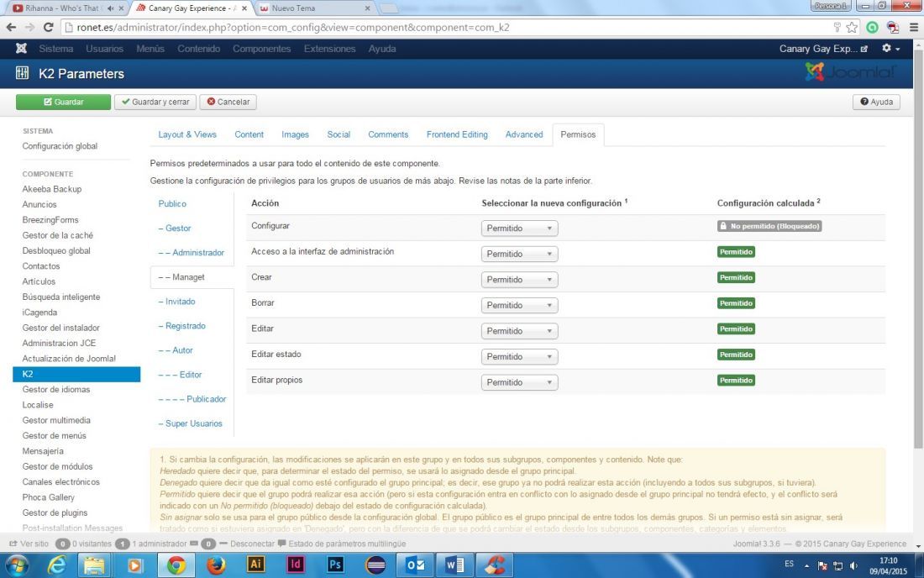Click the page vertical scrollbar
The width and height of the screenshot is (924, 578).
click(918, 248)
